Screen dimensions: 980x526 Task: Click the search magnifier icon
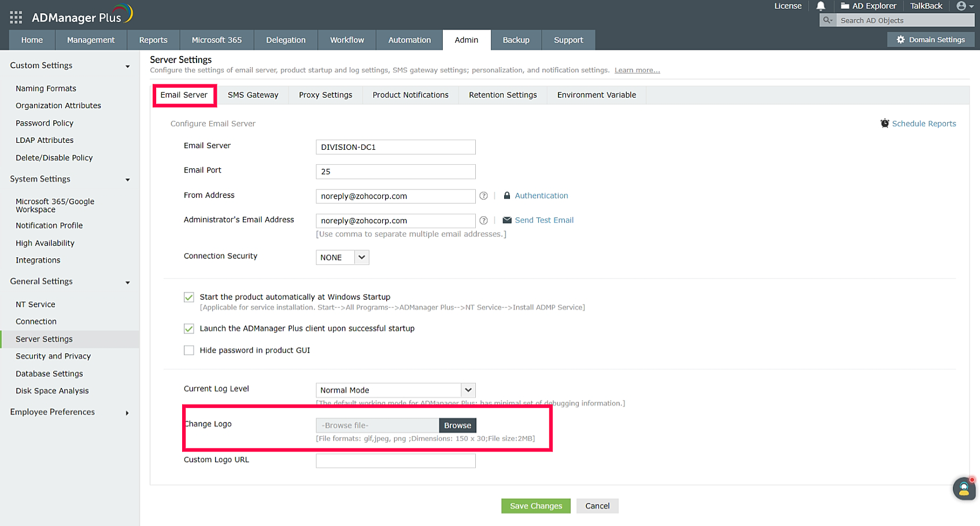[x=828, y=20]
